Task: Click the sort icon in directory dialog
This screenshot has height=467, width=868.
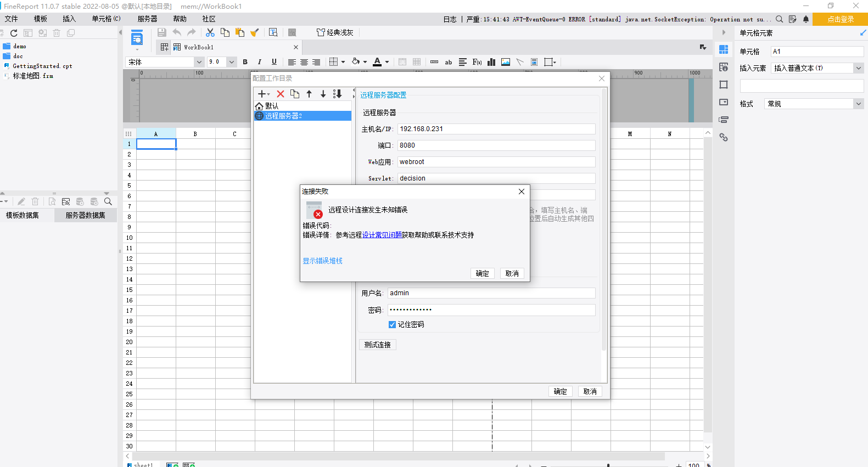Action: tap(338, 94)
